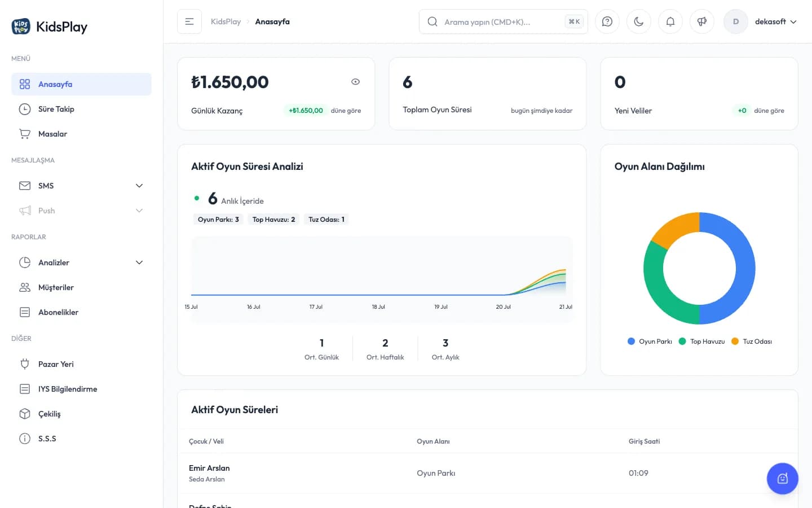
Task: Click the megaphone announcements icon
Action: coord(702,21)
